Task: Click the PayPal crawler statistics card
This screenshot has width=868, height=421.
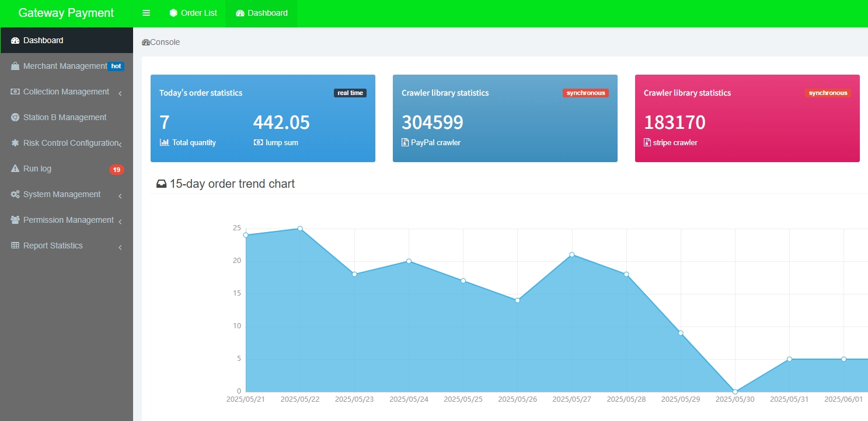Action: pos(505,118)
